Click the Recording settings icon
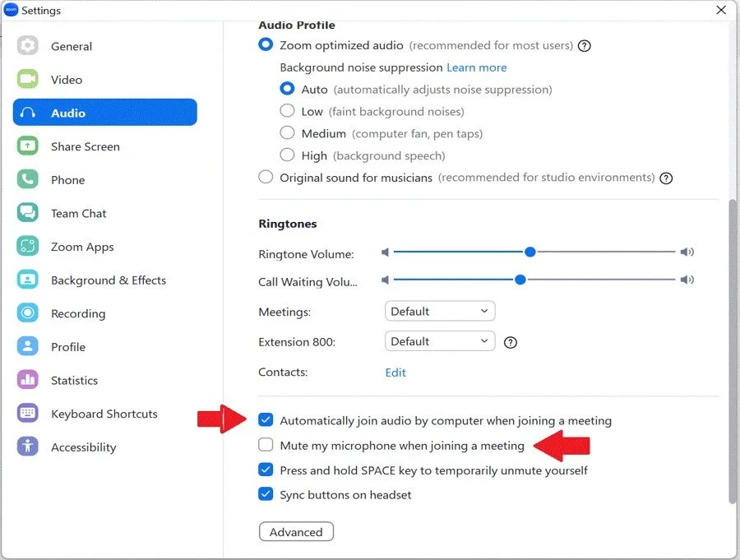 click(x=27, y=313)
